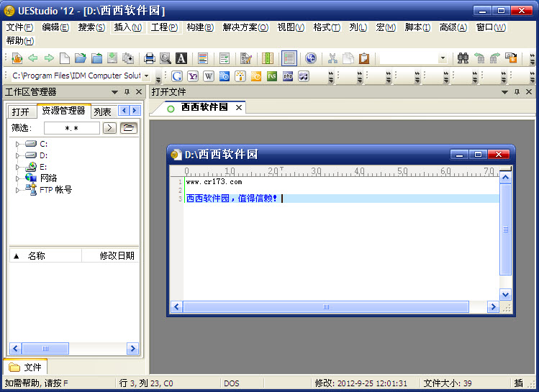Open the 打开文件 panel dropdown arrow
This screenshot has width=539, height=392.
click(x=504, y=92)
